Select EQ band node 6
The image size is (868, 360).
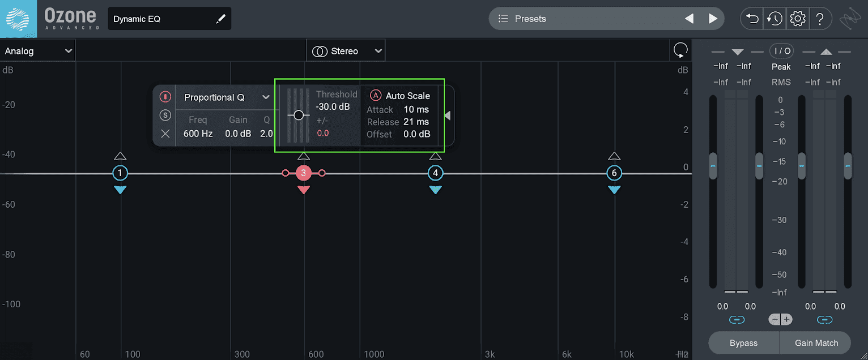pyautogui.click(x=614, y=173)
